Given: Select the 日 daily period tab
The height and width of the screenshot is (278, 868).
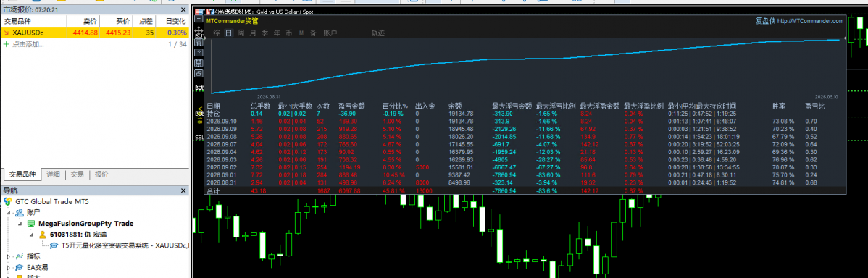Looking at the screenshot, I should [229, 33].
